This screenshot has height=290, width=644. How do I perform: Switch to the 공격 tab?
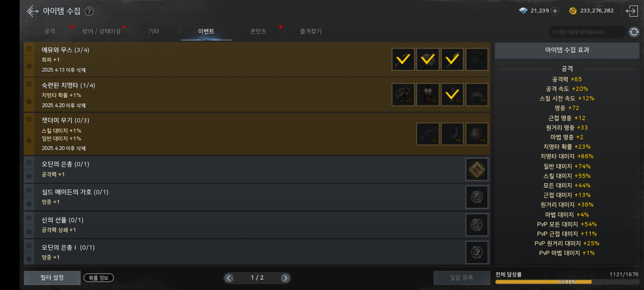pyautogui.click(x=50, y=31)
